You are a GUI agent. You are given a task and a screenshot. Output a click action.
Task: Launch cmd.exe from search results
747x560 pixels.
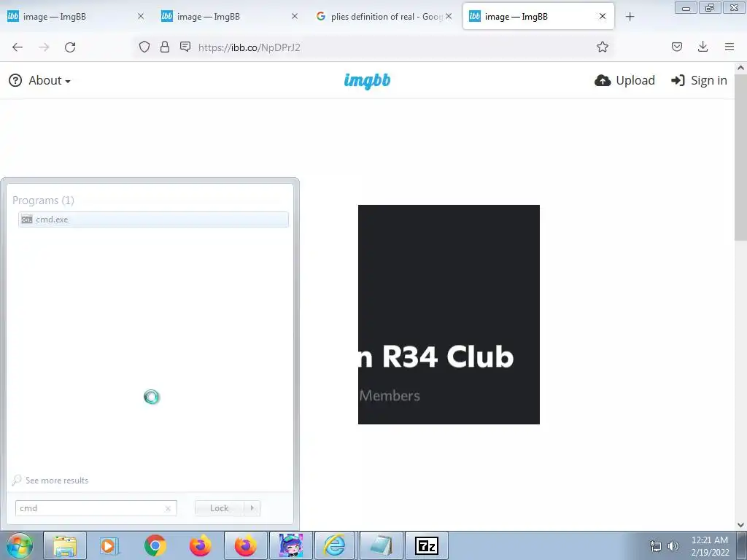pyautogui.click(x=153, y=219)
